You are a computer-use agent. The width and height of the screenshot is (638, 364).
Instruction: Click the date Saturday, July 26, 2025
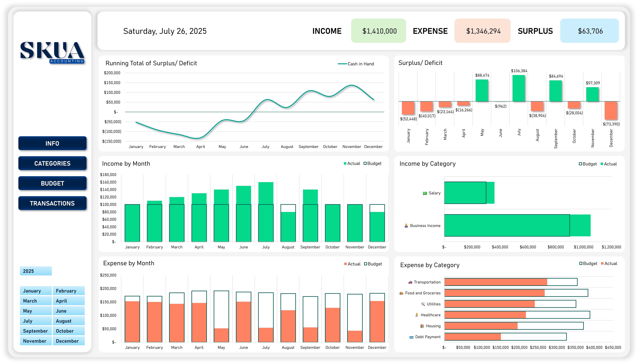pos(165,31)
